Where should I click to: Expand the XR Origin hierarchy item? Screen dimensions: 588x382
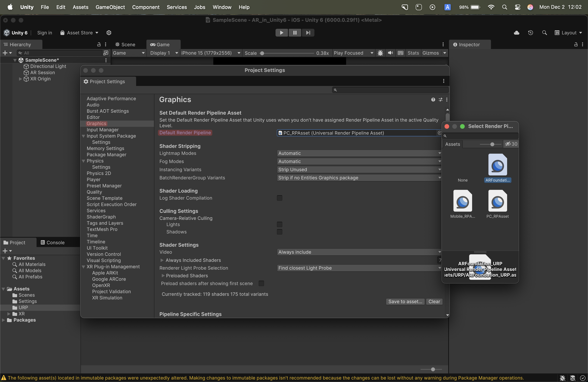tap(20, 79)
